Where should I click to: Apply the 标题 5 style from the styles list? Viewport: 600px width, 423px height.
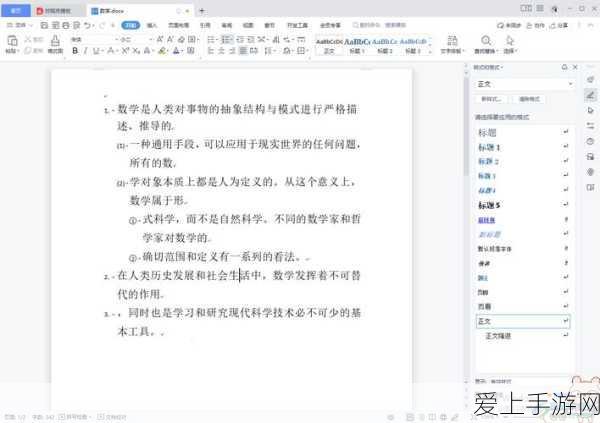[x=523, y=206]
